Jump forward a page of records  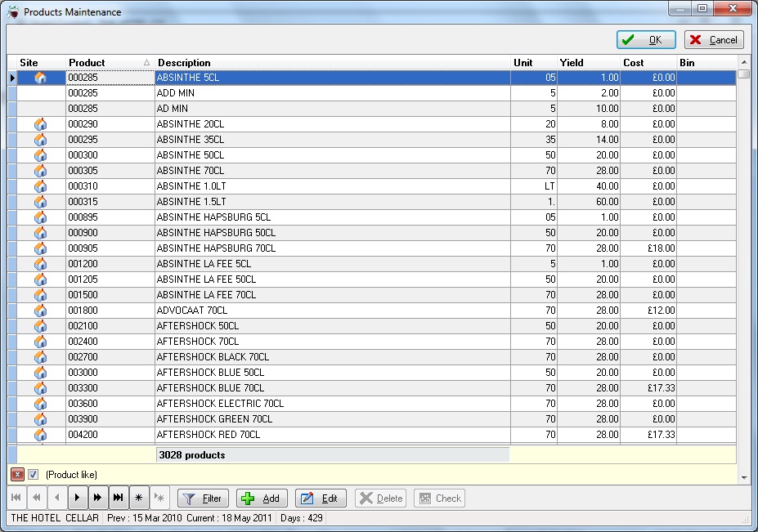point(97,498)
